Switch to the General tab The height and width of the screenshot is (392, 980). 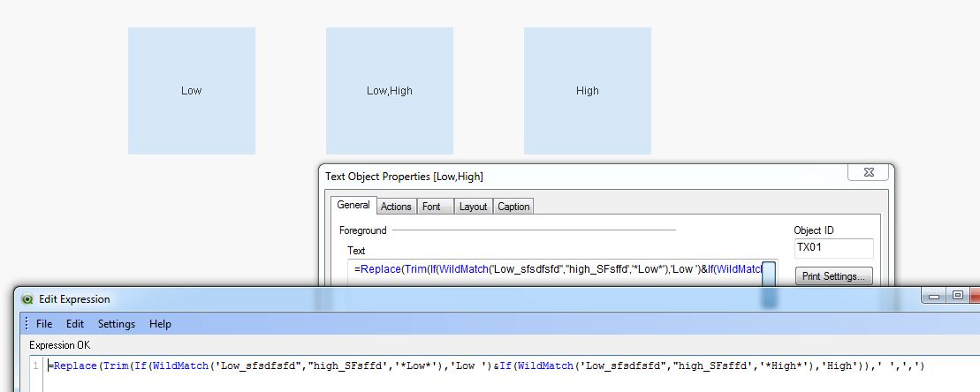pyautogui.click(x=353, y=205)
